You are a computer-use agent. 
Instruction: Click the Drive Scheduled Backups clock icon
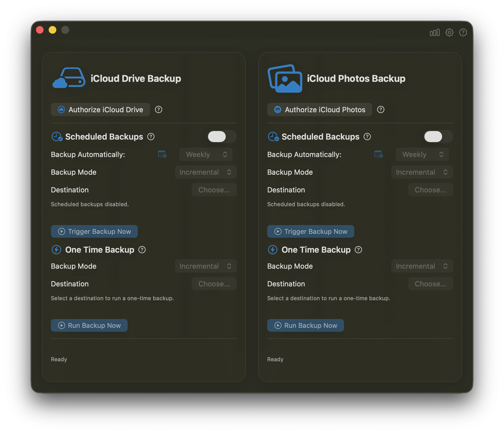(57, 137)
